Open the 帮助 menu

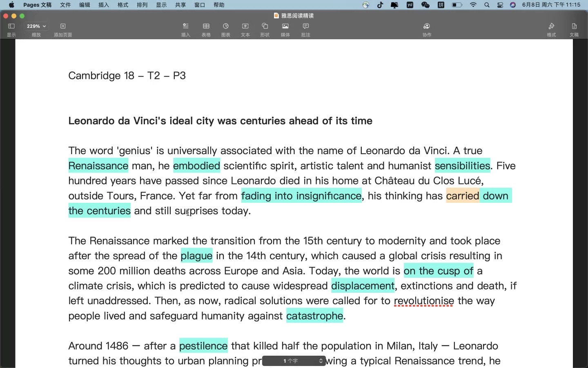pyautogui.click(x=219, y=5)
